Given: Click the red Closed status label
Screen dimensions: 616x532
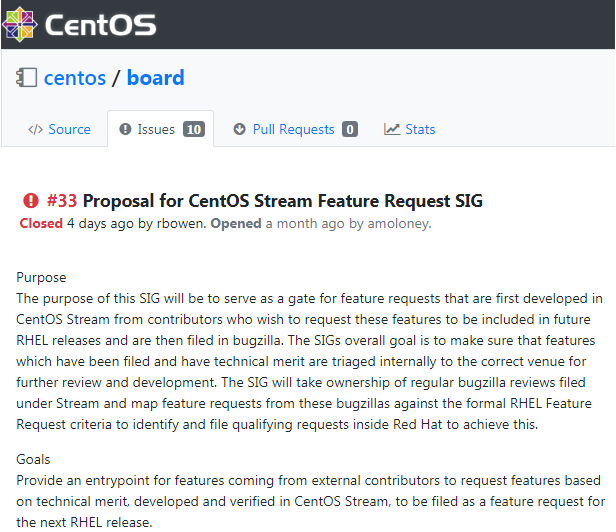Looking at the screenshot, I should 41,223.
